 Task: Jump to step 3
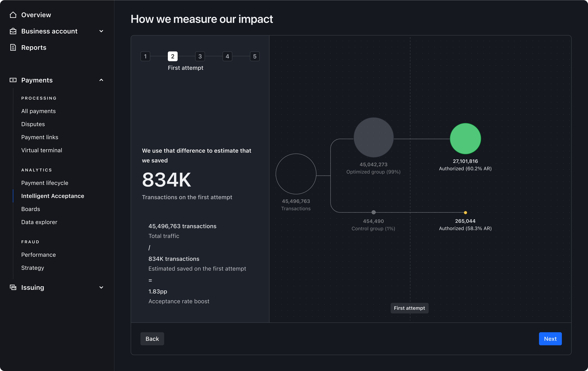[x=200, y=56]
